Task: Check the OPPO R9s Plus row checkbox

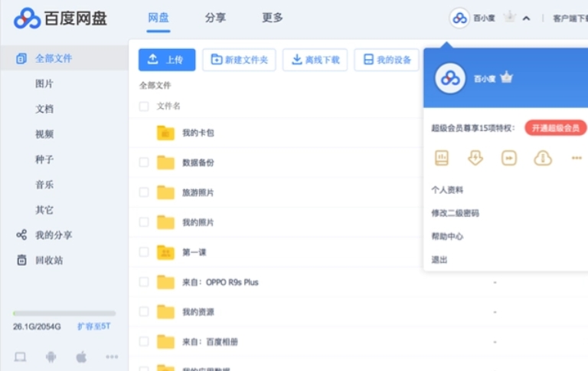Action: 144,281
